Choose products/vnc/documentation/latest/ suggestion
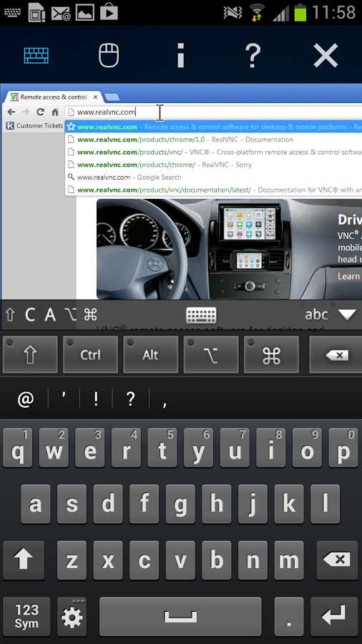This screenshot has width=362, height=644. (x=213, y=190)
